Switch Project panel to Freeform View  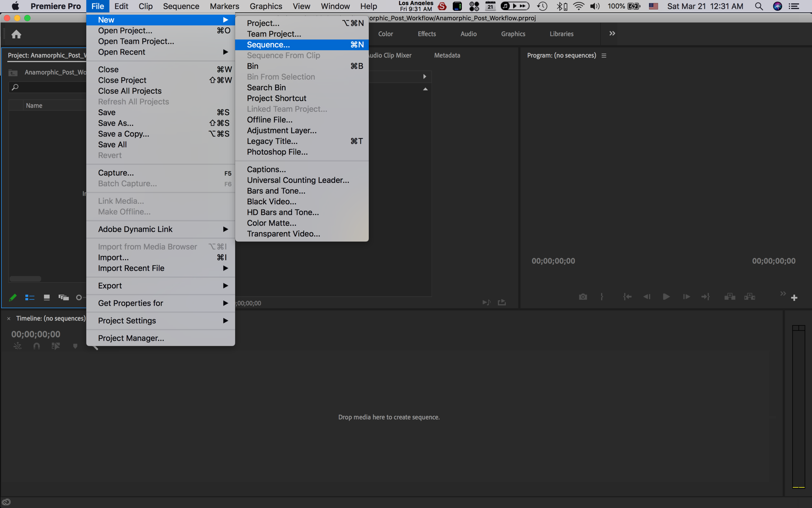click(63, 297)
